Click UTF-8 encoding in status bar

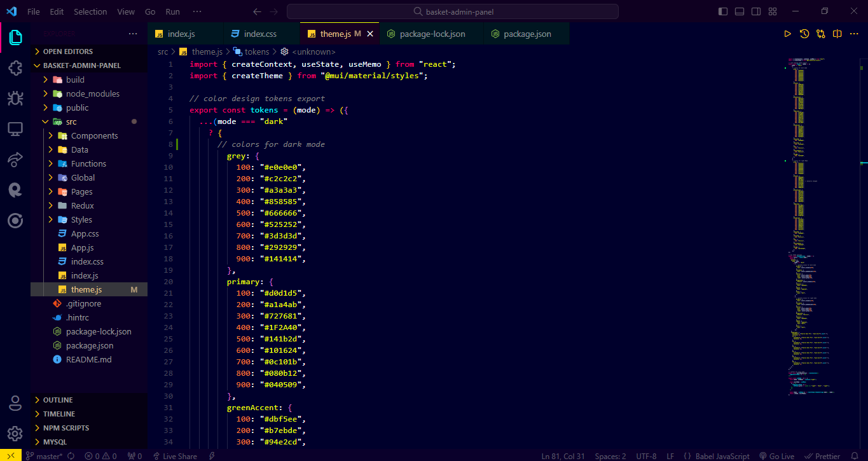646,456
